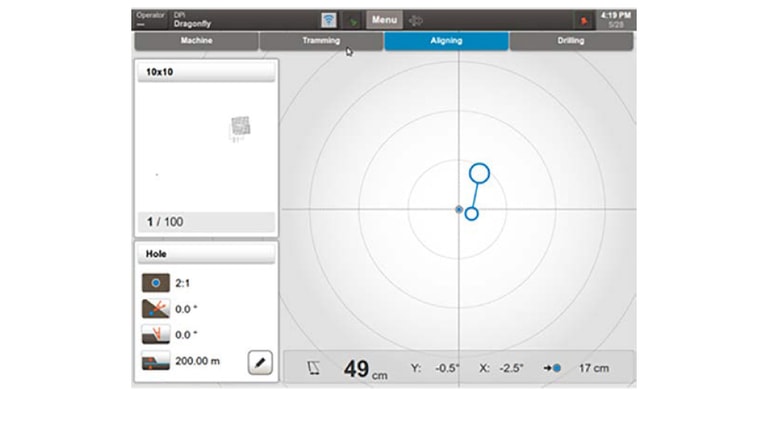Click the large blue target circle
This screenshot has height=440, width=768.
(479, 173)
